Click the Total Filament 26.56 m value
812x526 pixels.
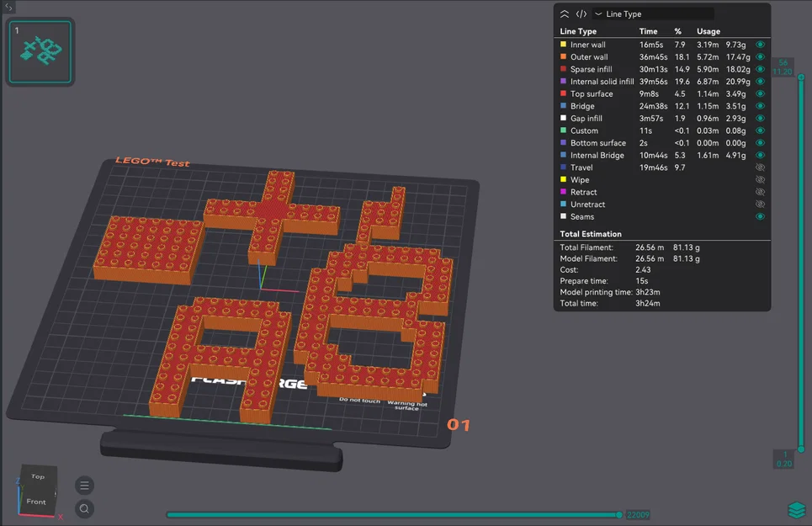[x=650, y=247]
